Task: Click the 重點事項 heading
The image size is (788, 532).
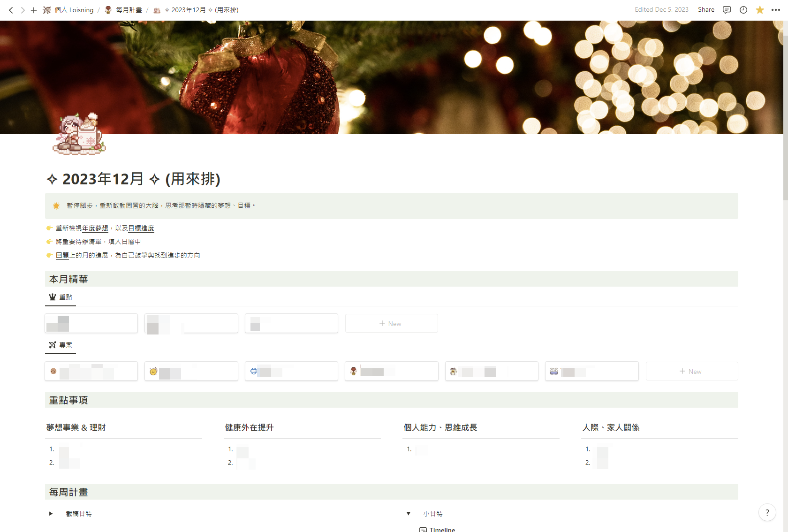Action: click(x=68, y=400)
